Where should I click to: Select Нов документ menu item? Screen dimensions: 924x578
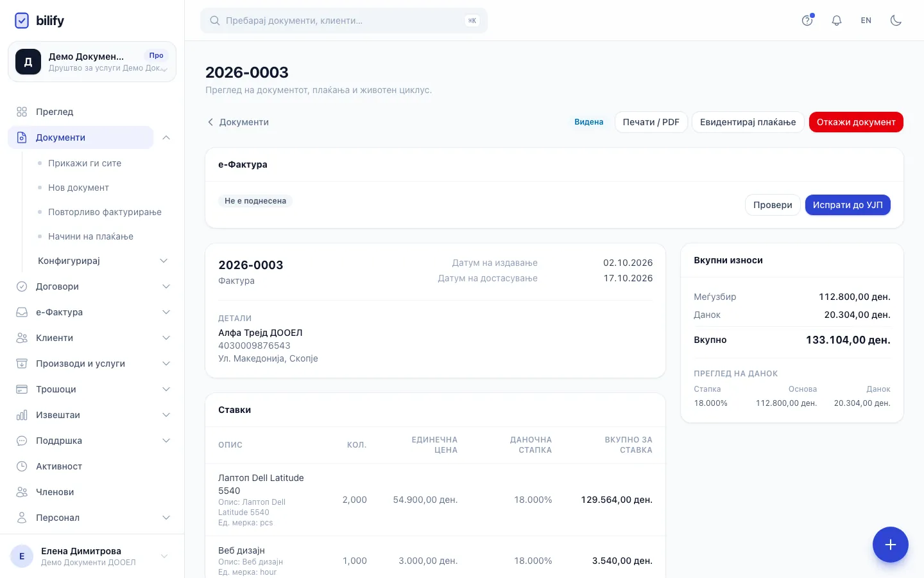click(78, 188)
